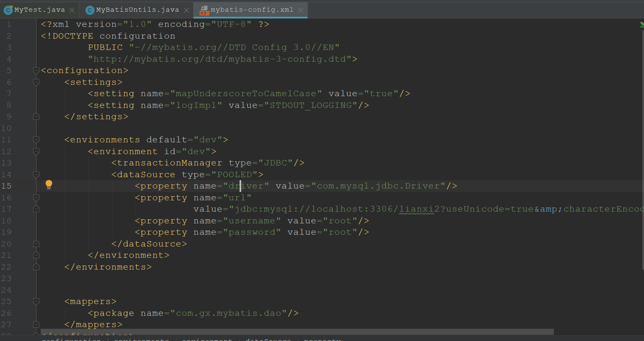Click the "password" property name
The height and width of the screenshot is (341, 644).
tap(252, 232)
